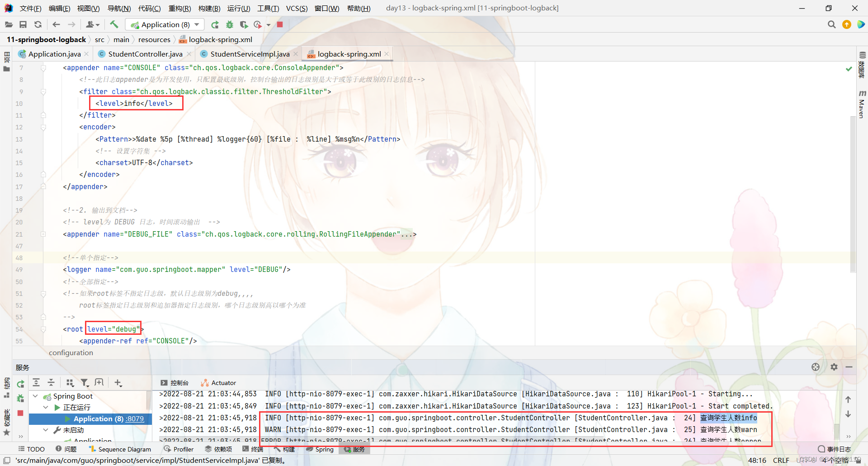Viewport: 868px width, 466px height.
Task: Open the 终端 terminal tool window
Action: [x=253, y=449]
